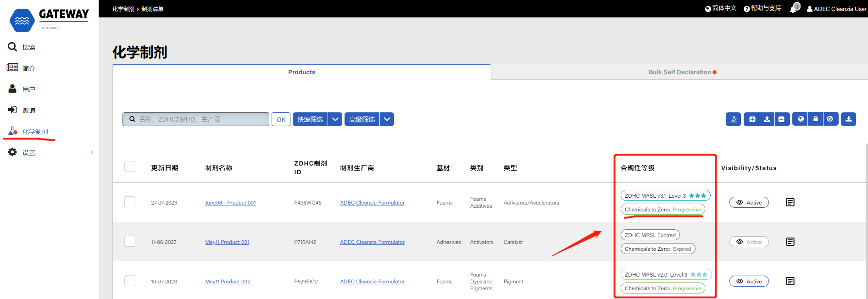Tick checkbox for June08 - Product 001 row
This screenshot has height=299, width=868.
click(130, 202)
